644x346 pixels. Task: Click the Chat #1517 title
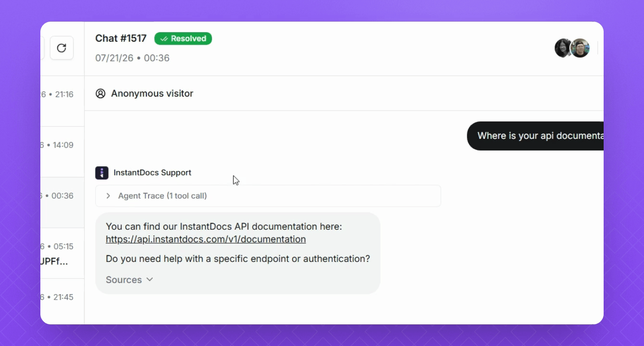(x=121, y=38)
